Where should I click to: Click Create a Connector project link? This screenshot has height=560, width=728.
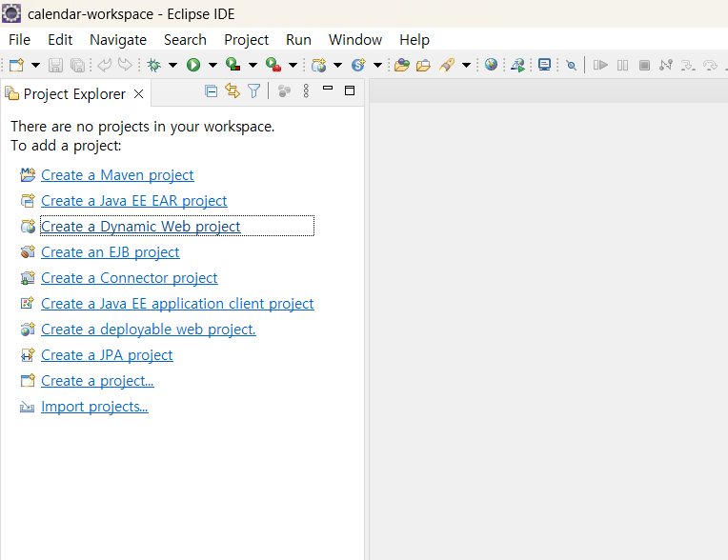(x=129, y=277)
